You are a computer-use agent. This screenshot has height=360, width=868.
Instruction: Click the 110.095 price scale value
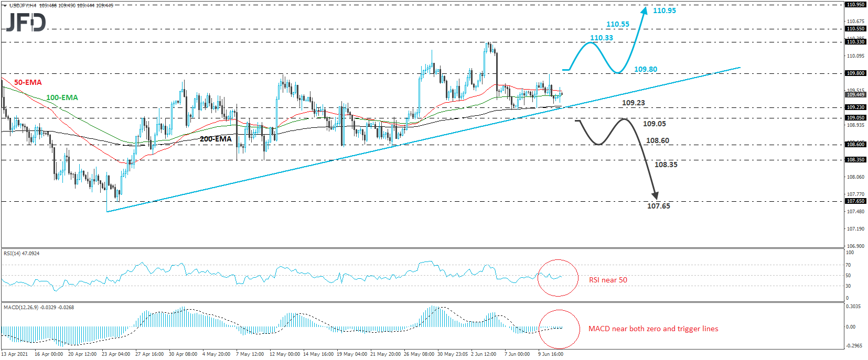coord(855,56)
